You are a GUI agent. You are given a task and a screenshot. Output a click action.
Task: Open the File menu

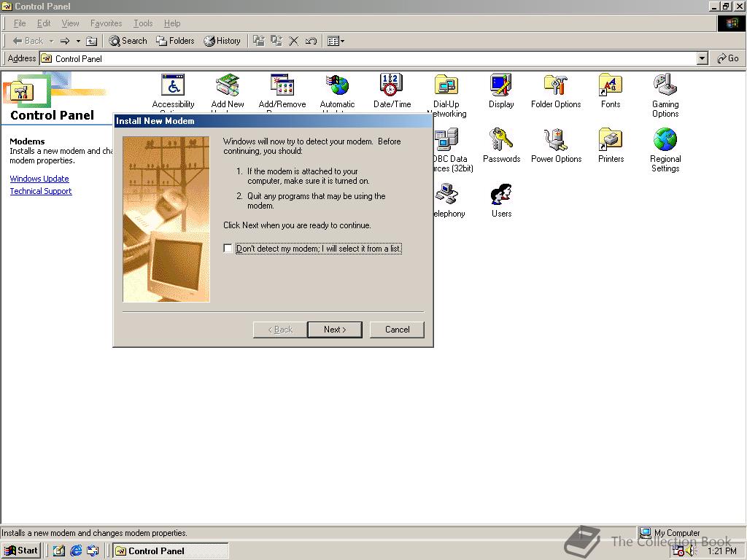coord(20,23)
